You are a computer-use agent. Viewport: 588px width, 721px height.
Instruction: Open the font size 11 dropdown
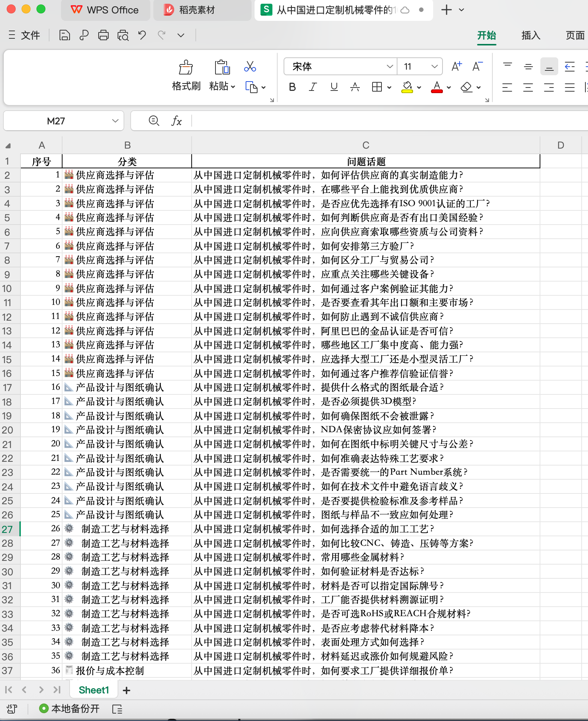click(434, 67)
